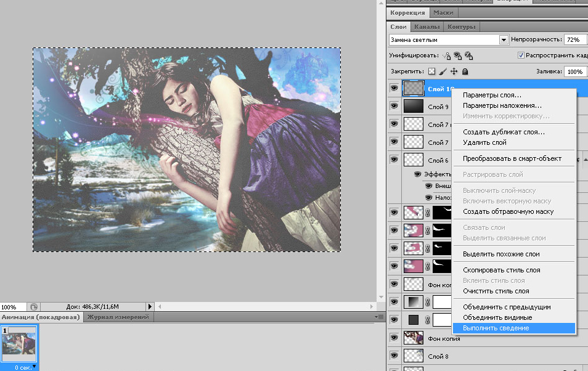This screenshot has width=588, height=371.
Task: Toggle the Эффекты eye icon
Action: [x=417, y=174]
